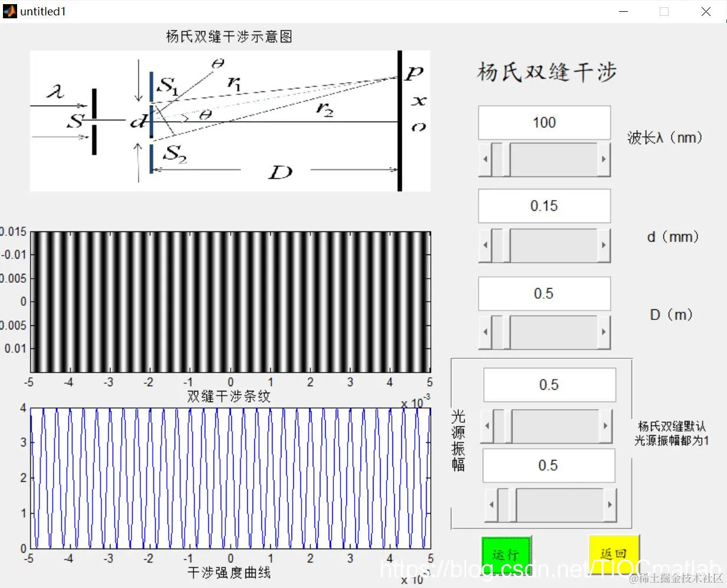Click the right arrow of the wavelength slider
727x588 pixels.
603,159
